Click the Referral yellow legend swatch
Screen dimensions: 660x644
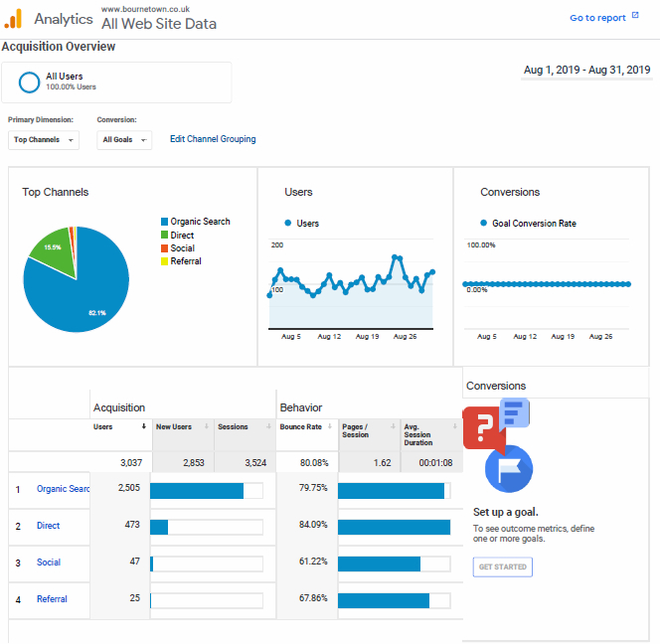(165, 261)
